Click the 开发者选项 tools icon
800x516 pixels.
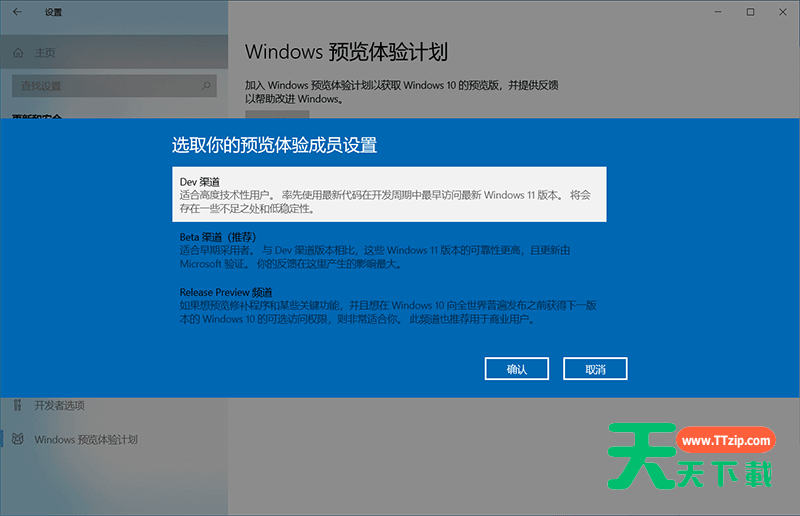[17, 405]
